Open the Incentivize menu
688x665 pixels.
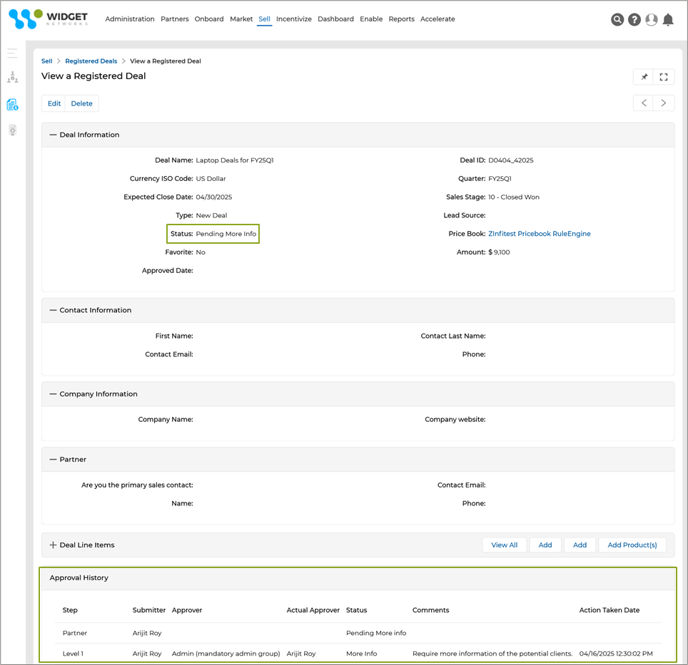294,19
